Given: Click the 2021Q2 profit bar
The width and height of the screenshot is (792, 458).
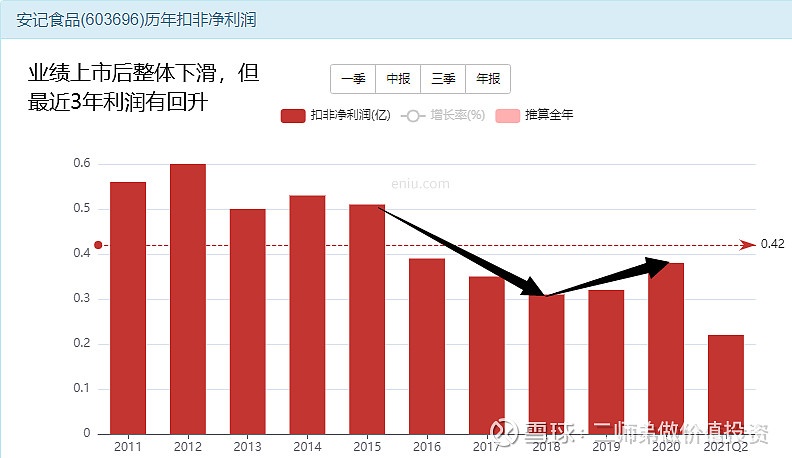Looking at the screenshot, I should pyautogui.click(x=726, y=385).
